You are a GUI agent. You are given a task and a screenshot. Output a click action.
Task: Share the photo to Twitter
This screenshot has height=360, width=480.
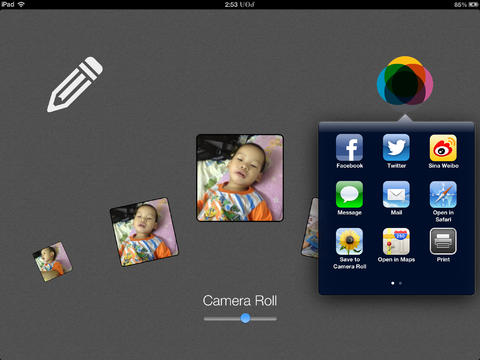(x=396, y=148)
